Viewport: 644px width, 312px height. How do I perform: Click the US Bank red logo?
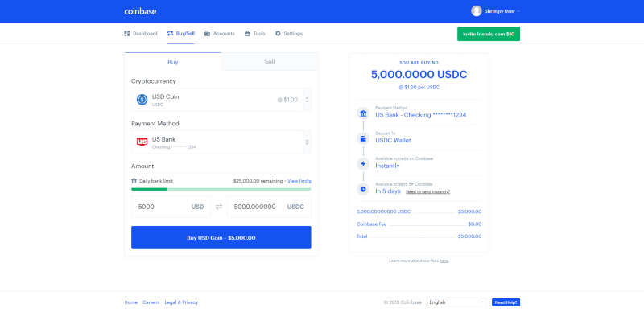[142, 142]
